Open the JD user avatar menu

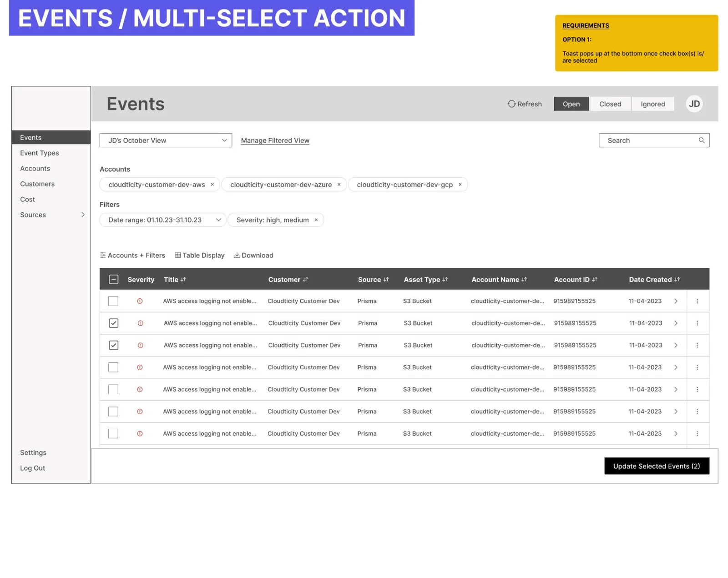[694, 104]
